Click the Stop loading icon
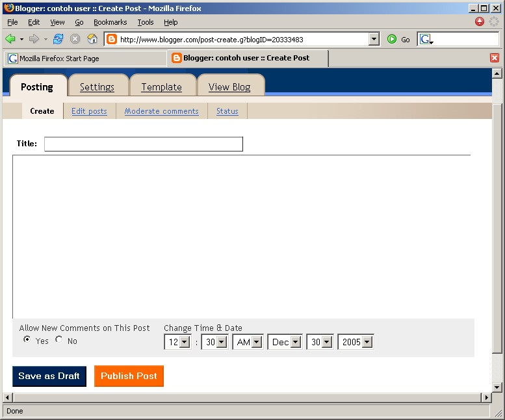This screenshot has width=505, height=420. click(x=75, y=39)
